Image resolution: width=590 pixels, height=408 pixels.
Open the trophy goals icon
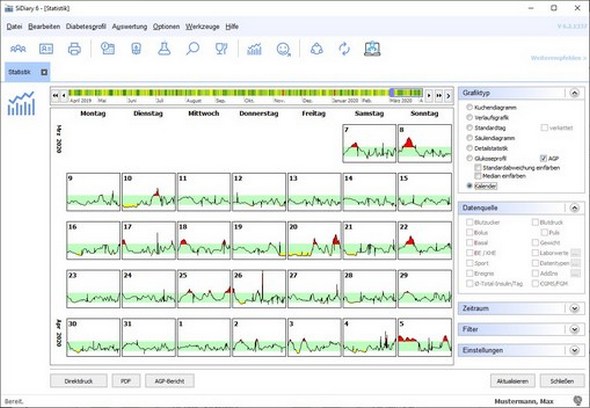pos(221,49)
